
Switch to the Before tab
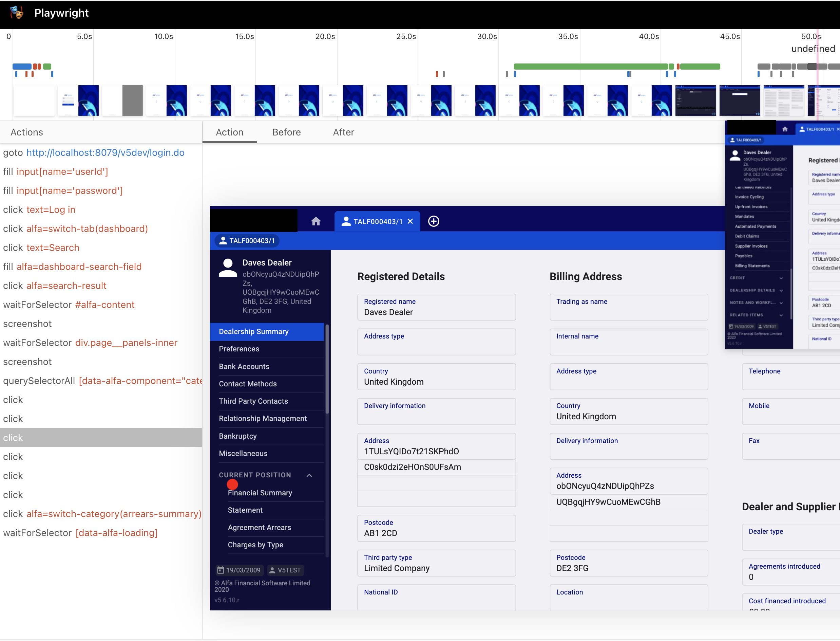286,132
